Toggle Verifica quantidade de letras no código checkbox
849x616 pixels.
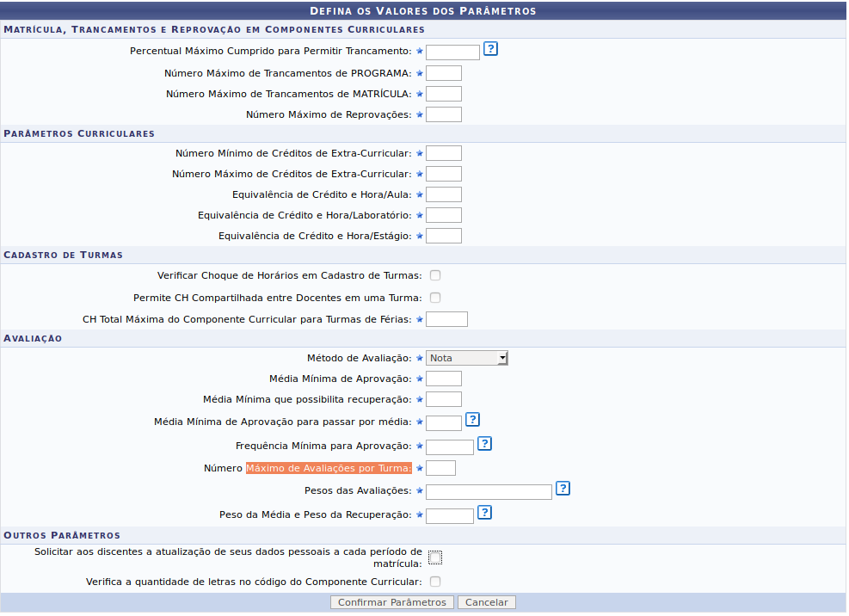tap(435, 582)
